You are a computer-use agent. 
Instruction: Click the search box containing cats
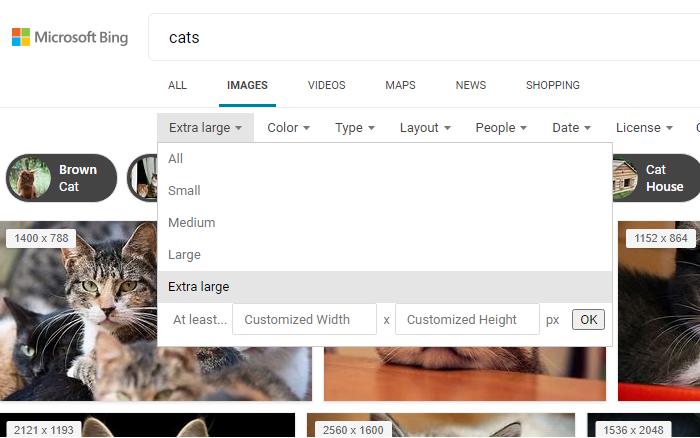(424, 37)
